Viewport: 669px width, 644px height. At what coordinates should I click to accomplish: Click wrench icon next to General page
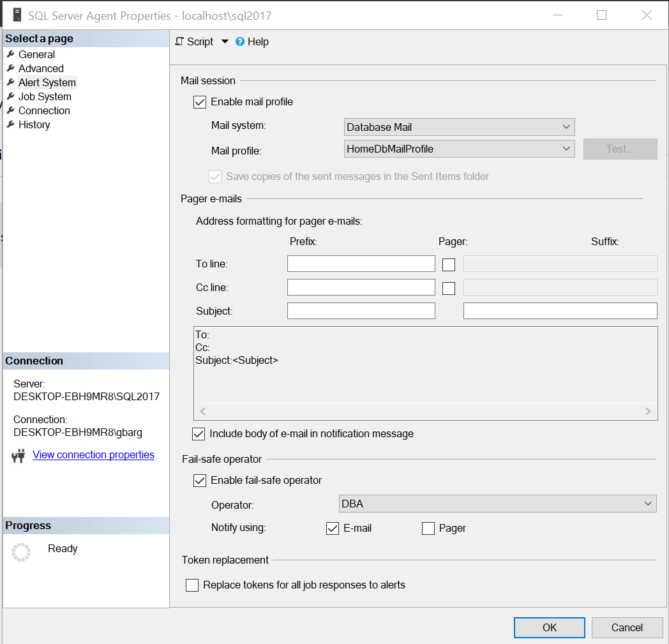[x=10, y=54]
